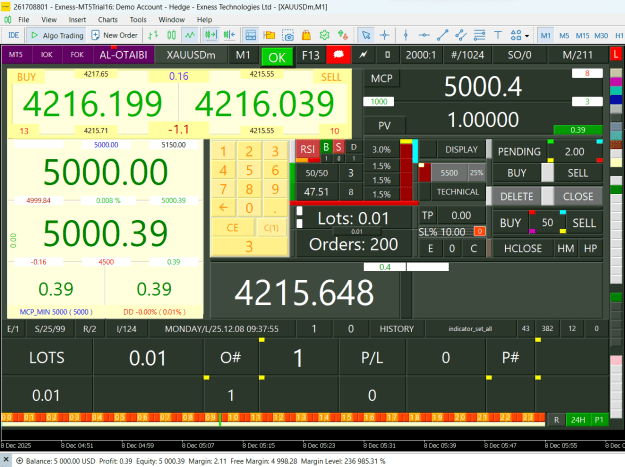Toggle the RSI indicator button

tap(307, 149)
